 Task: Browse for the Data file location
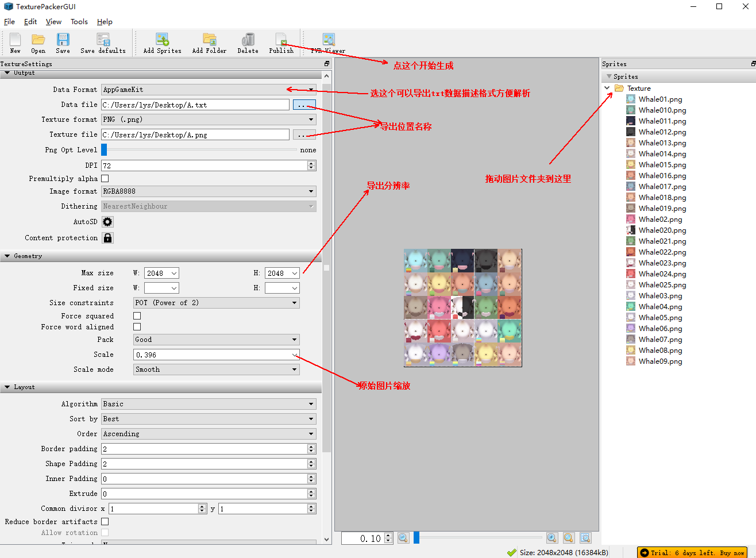point(304,105)
